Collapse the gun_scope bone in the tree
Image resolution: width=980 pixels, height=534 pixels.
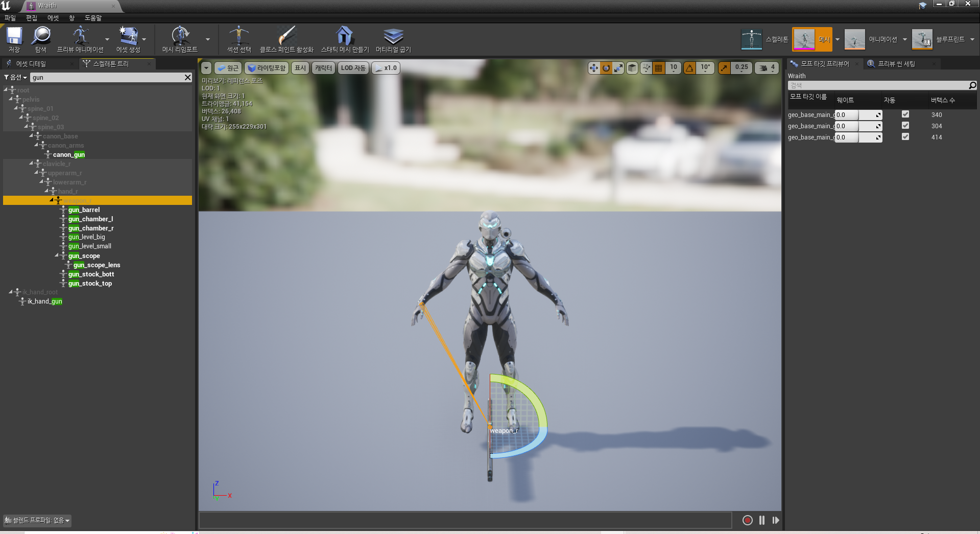coord(57,256)
